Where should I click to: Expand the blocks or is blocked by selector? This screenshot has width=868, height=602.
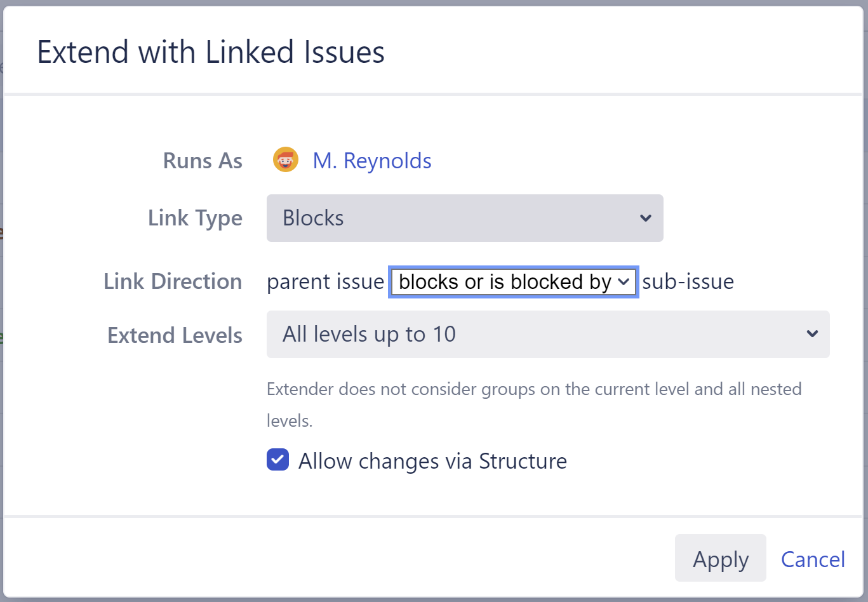(x=513, y=282)
